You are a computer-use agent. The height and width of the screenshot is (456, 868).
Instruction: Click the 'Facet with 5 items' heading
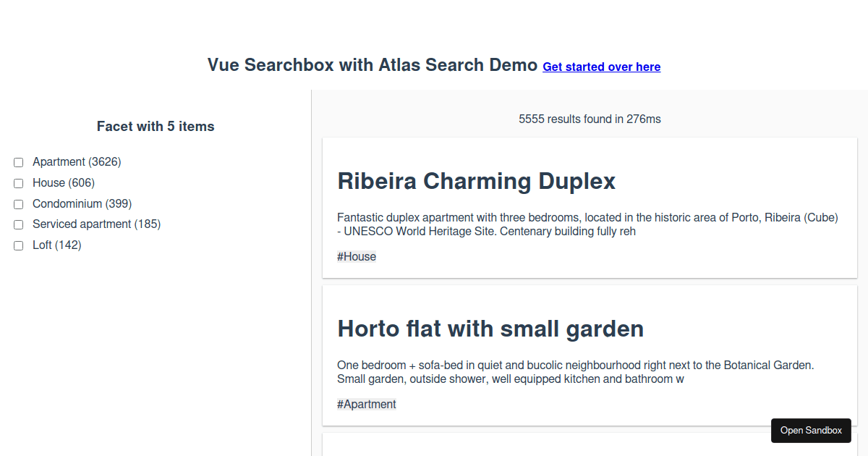tap(156, 126)
